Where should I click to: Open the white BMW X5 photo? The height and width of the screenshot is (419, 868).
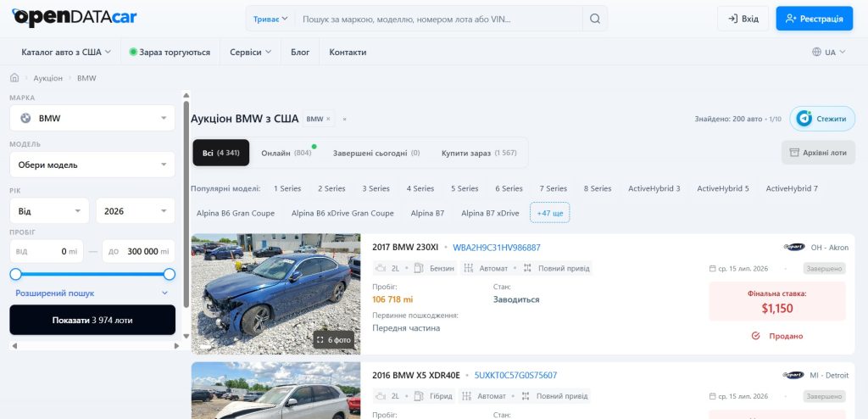(x=275, y=391)
